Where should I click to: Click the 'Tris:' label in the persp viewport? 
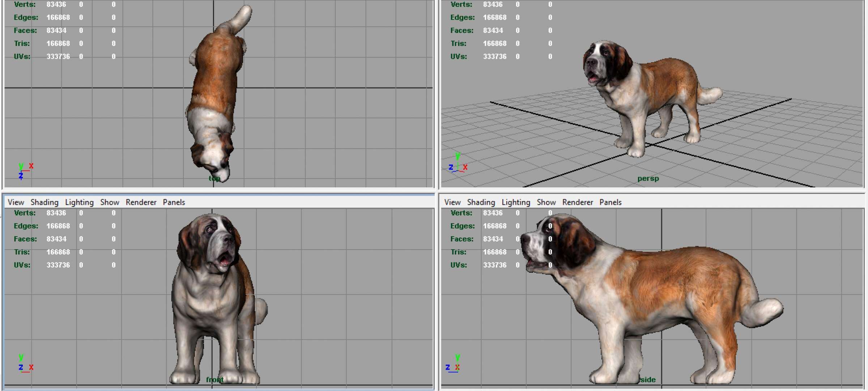click(458, 43)
